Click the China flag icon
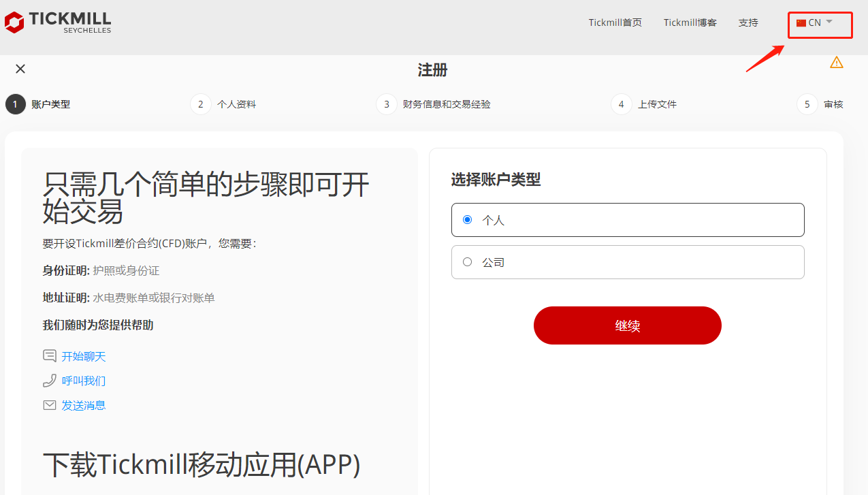This screenshot has height=495, width=868. click(x=801, y=23)
